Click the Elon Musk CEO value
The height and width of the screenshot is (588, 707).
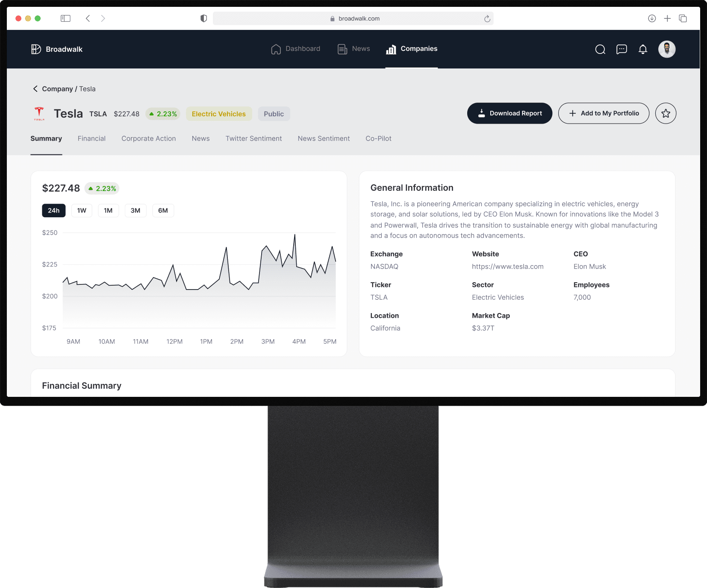click(x=589, y=266)
